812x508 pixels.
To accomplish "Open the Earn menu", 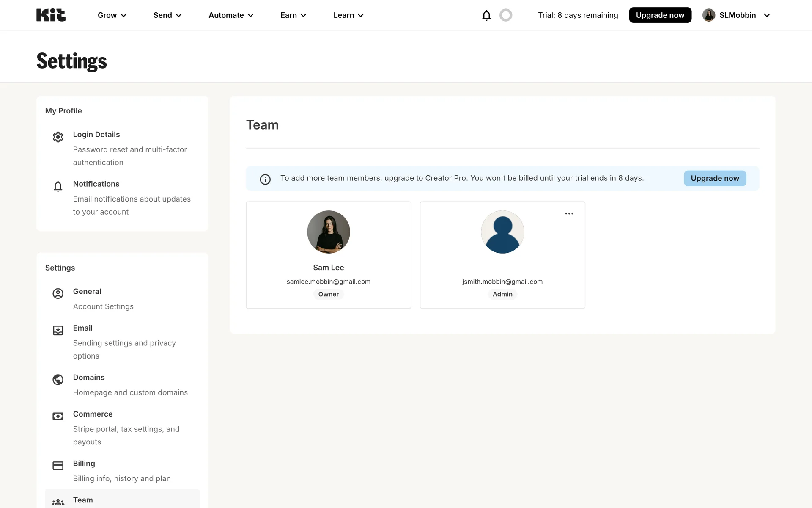I will tap(293, 15).
